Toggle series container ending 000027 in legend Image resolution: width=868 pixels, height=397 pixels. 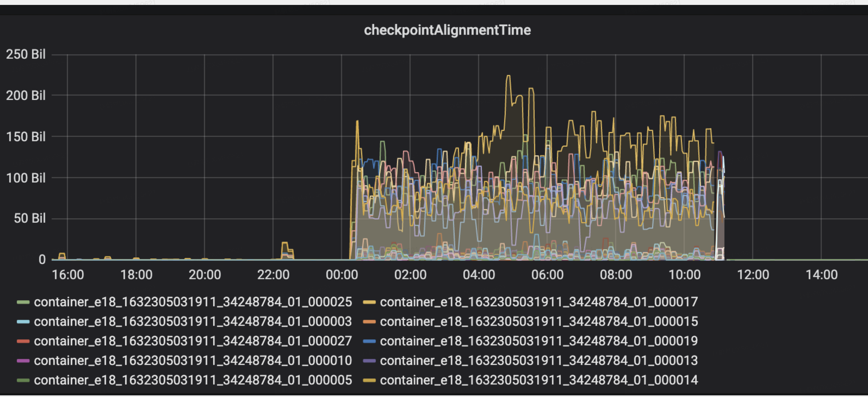[x=193, y=341]
